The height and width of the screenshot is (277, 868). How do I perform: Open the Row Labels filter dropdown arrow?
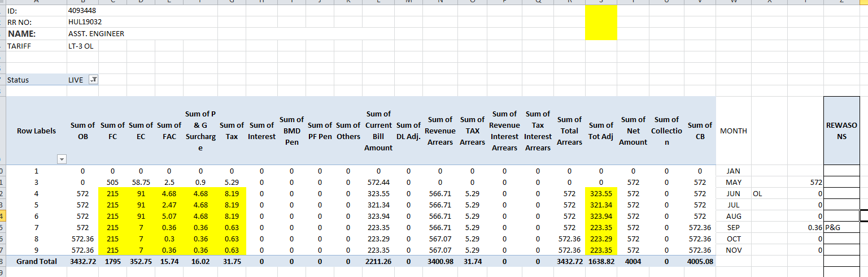point(63,159)
